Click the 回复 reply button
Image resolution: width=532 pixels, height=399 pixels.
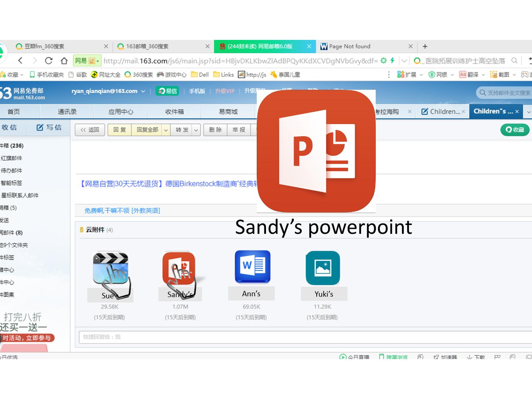(120, 130)
